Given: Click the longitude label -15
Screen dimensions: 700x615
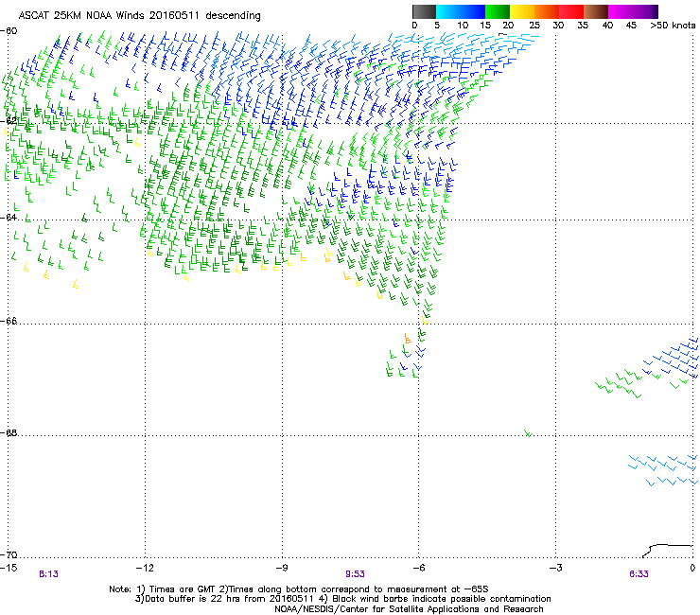Looking at the screenshot, I should coord(9,568).
